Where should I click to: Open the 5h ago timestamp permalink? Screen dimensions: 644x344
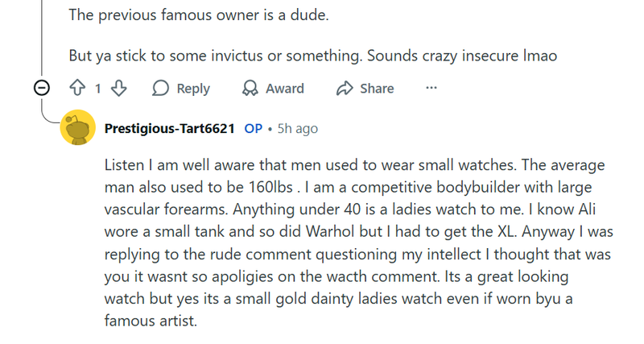pyautogui.click(x=297, y=128)
